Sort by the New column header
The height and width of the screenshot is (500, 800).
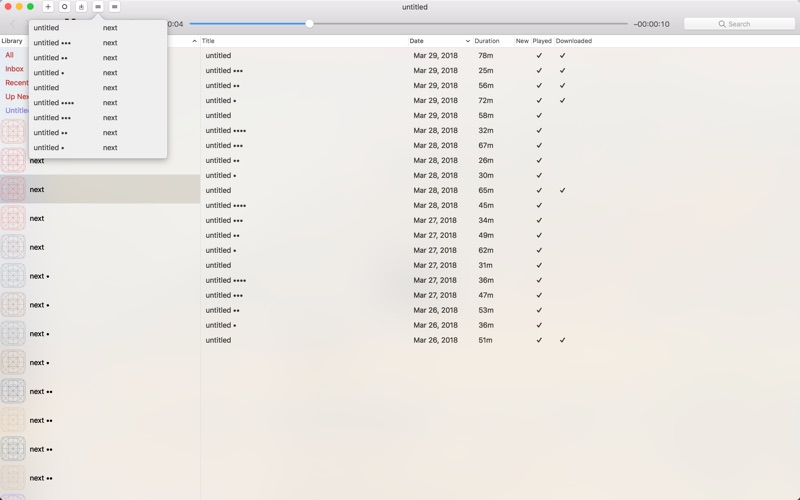click(522, 41)
